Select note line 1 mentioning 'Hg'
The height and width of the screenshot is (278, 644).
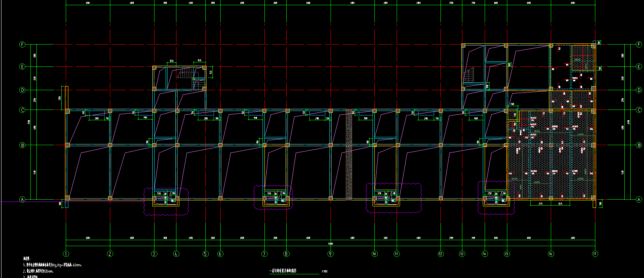tap(52, 265)
